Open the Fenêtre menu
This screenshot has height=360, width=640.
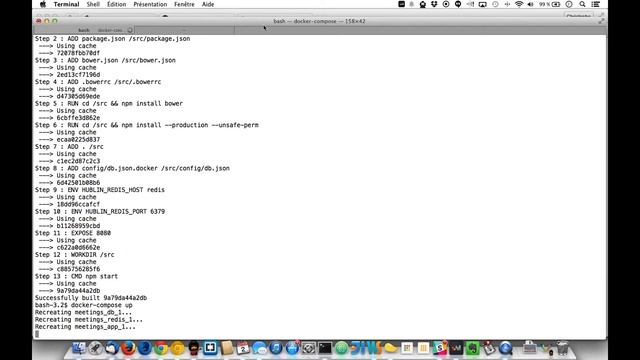pyautogui.click(x=184, y=4)
